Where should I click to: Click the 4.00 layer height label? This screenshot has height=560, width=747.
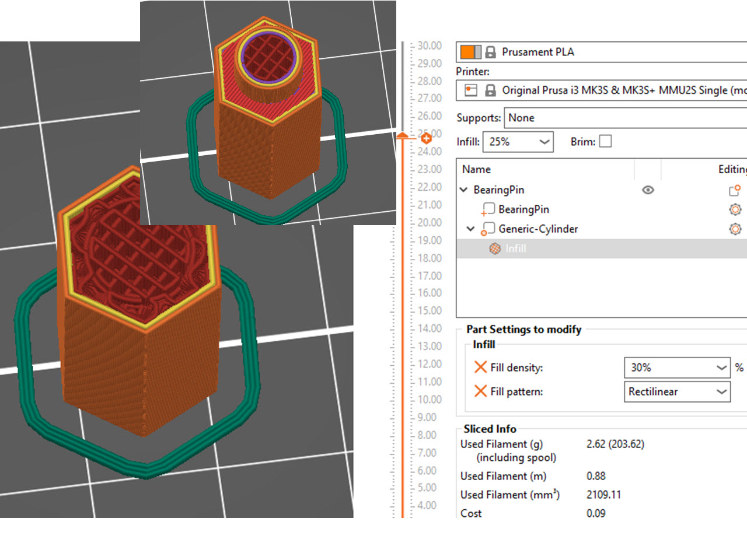(x=427, y=505)
